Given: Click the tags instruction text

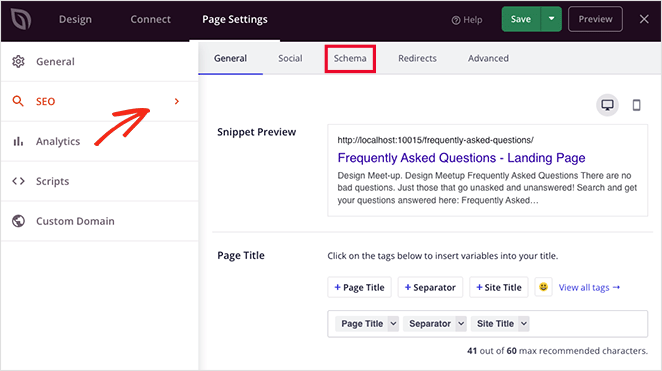Looking at the screenshot, I should tap(442, 256).
